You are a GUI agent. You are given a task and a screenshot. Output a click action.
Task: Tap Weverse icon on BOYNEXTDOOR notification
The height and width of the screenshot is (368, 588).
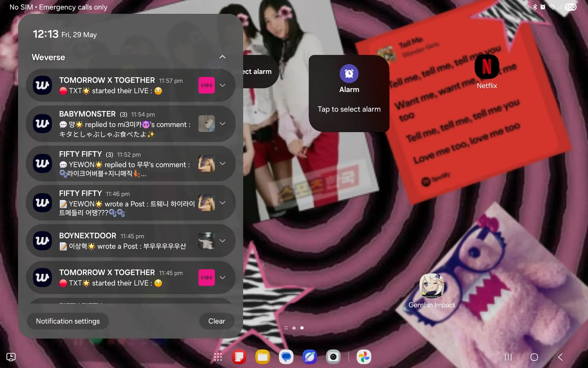tap(42, 241)
